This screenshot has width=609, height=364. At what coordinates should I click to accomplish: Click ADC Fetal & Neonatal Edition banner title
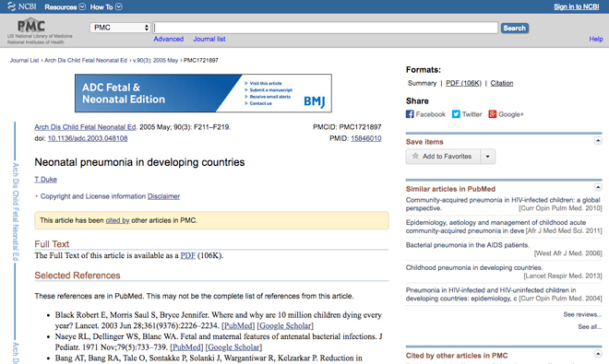pos(124,93)
